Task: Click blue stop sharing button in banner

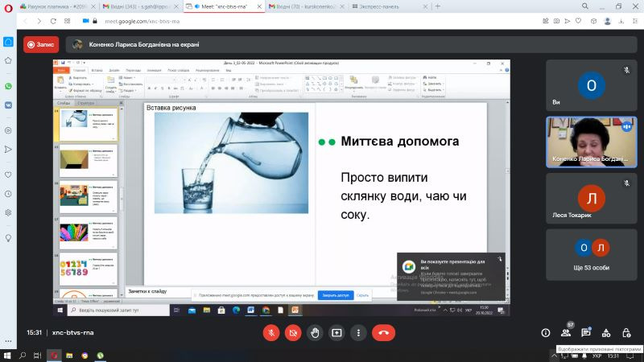Action: pos(336,295)
